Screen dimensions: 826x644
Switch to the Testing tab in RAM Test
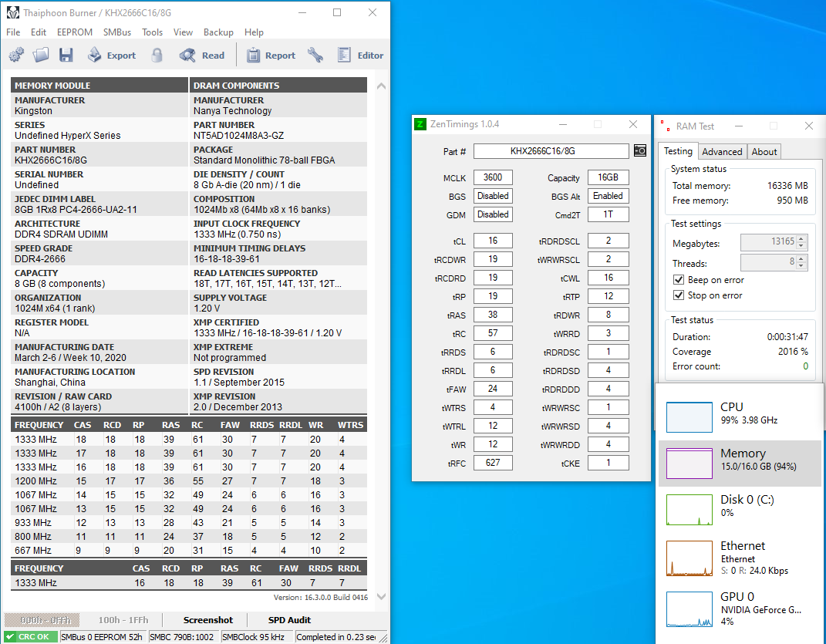(x=678, y=150)
